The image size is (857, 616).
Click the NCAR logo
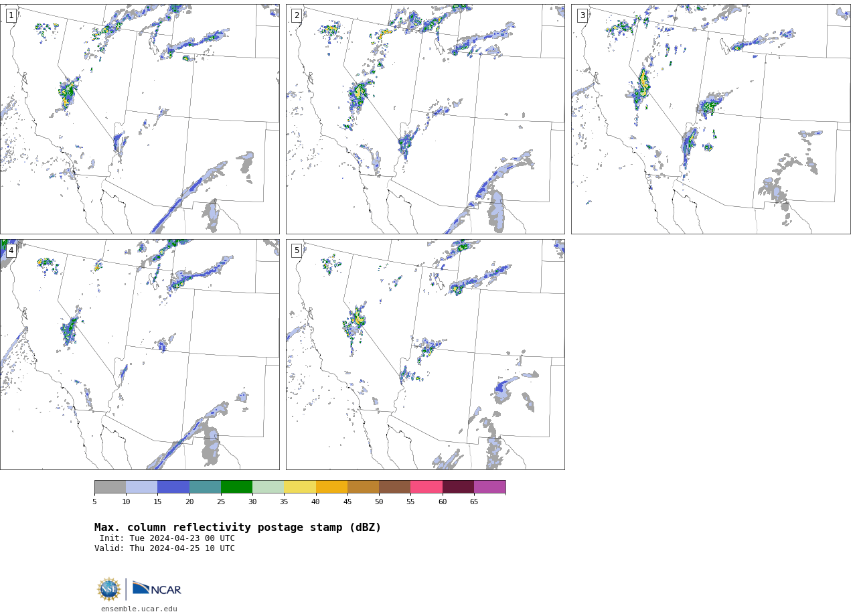tap(157, 588)
